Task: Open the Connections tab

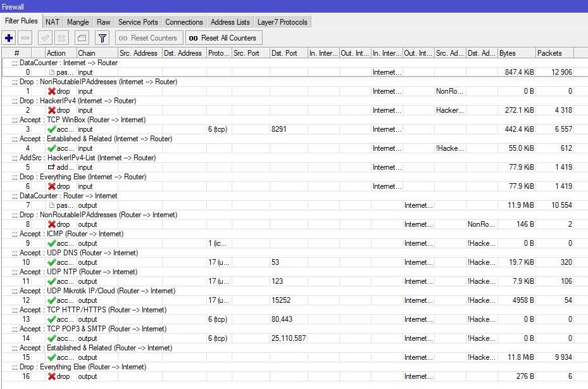Action: 184,22
